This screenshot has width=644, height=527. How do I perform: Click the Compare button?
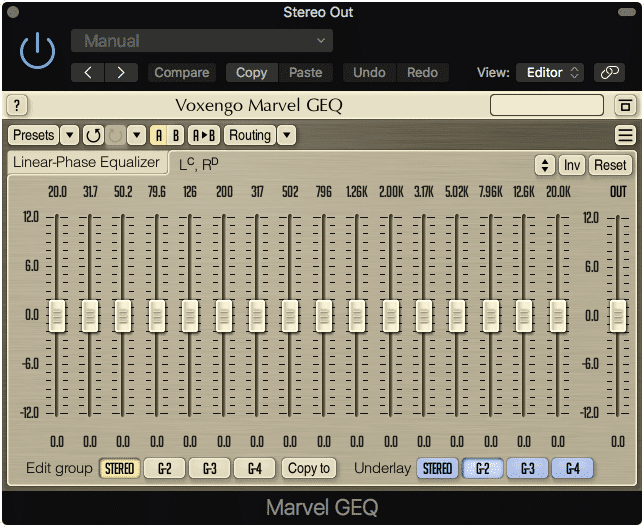[182, 73]
